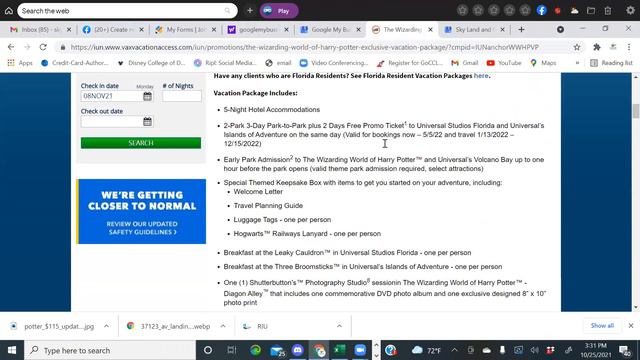Close the downloads bar
This screenshot has height=360, width=640.
(x=631, y=326)
